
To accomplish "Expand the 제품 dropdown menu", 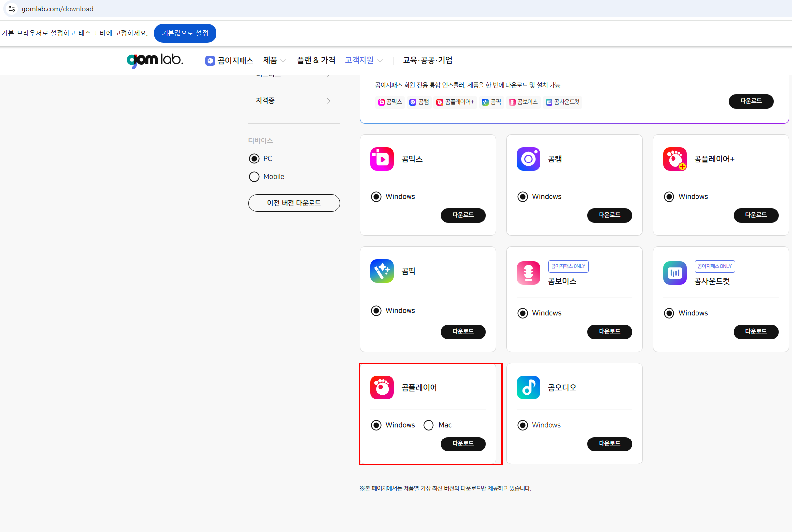I will [274, 60].
